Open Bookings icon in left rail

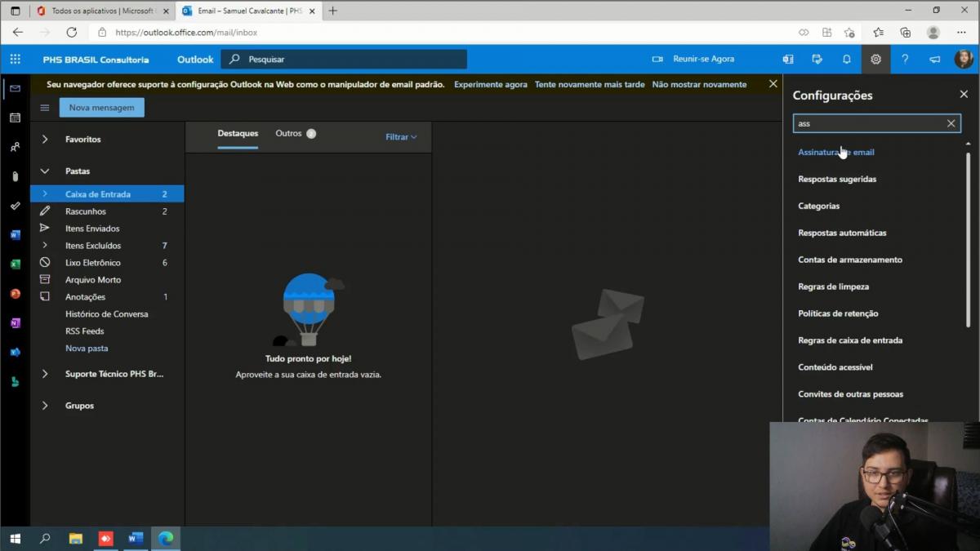(15, 382)
